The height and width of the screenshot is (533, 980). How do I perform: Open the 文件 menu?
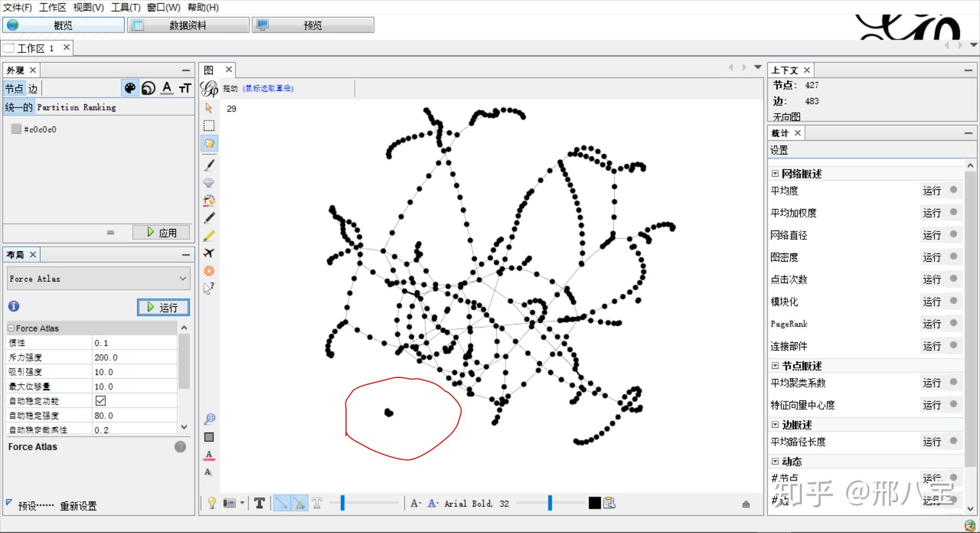pos(17,7)
